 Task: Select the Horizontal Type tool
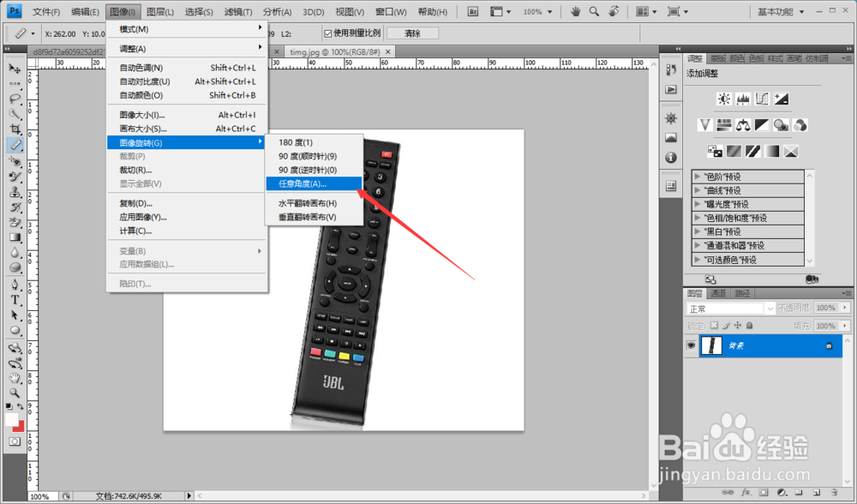point(15,299)
